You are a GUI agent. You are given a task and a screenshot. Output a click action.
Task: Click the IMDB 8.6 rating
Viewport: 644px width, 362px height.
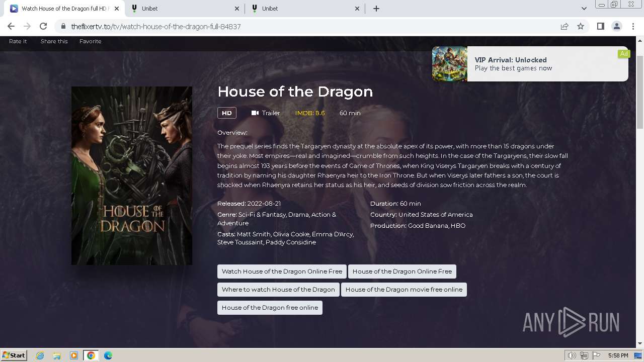[310, 113]
